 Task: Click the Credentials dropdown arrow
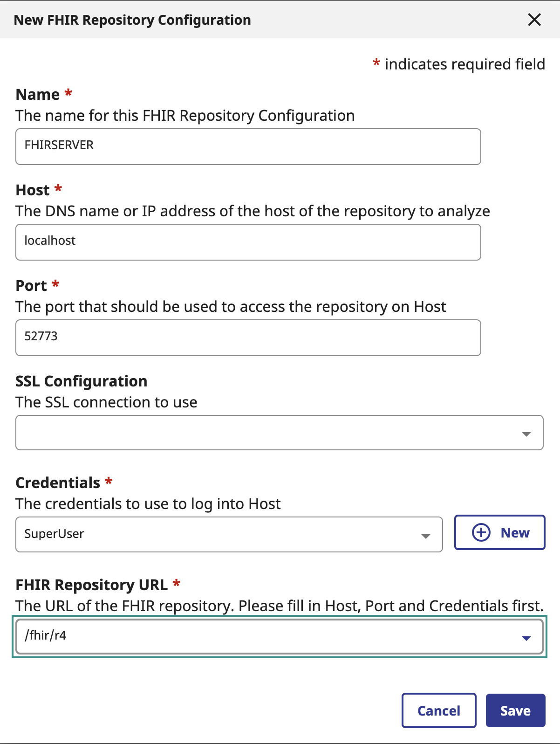click(425, 536)
